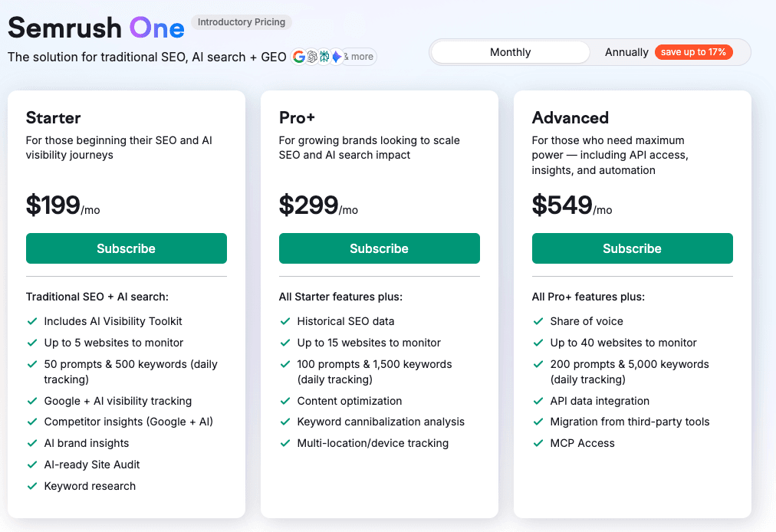Screen dimensions: 776x532
Task: Expand the '& more' platforms chip
Action: (x=358, y=56)
